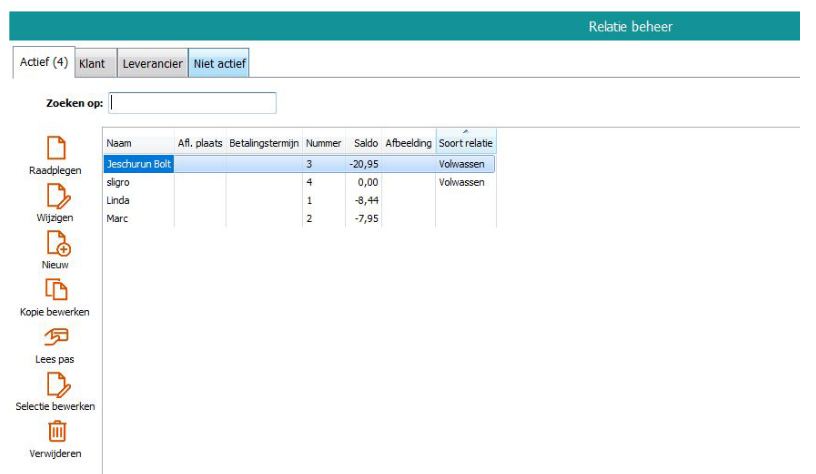Sort by the Nummer column header
The image size is (816, 474).
324,144
